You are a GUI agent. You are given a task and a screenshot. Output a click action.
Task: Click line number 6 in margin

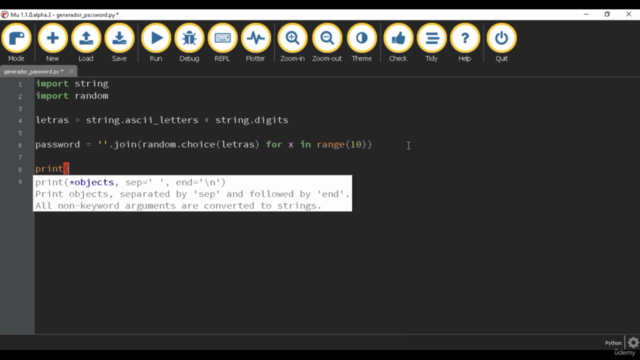20,145
